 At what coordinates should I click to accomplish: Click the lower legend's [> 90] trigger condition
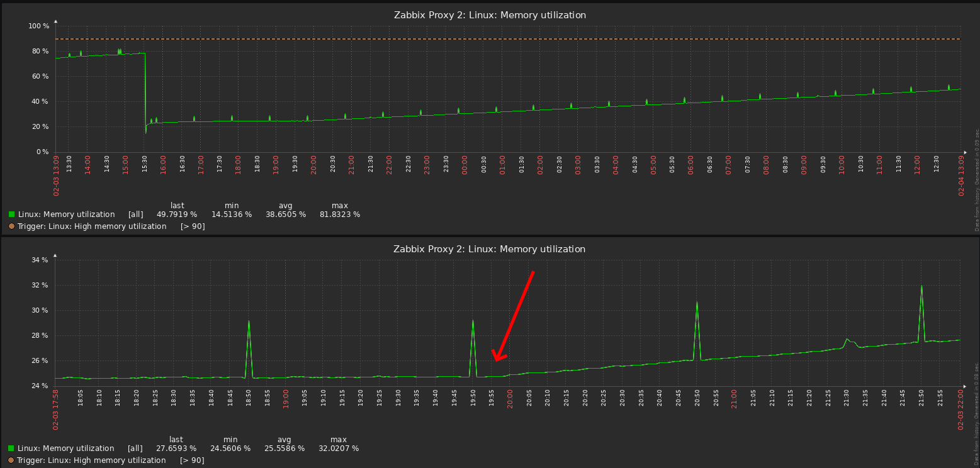(192, 460)
